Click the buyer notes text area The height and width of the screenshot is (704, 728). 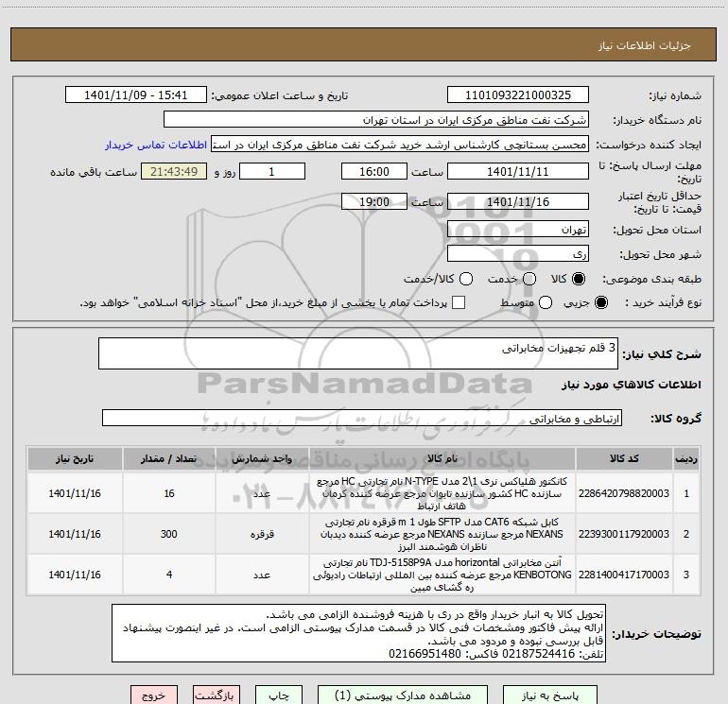pyautogui.click(x=358, y=633)
